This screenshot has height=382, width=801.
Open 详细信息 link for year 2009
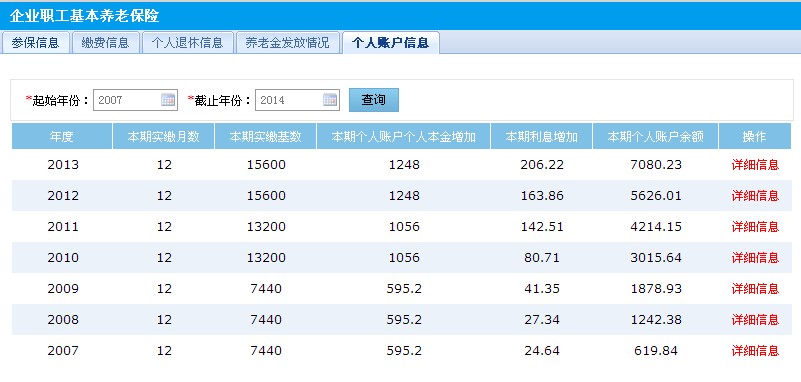[755, 289]
